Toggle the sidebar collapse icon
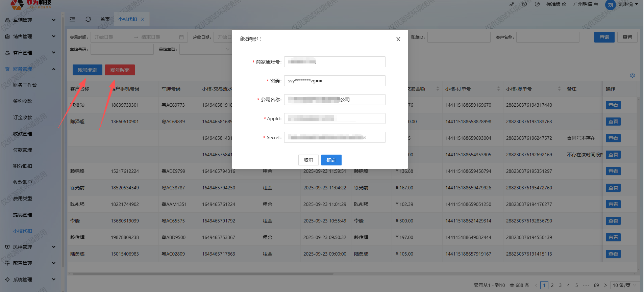This screenshot has width=644, height=292. [72, 19]
